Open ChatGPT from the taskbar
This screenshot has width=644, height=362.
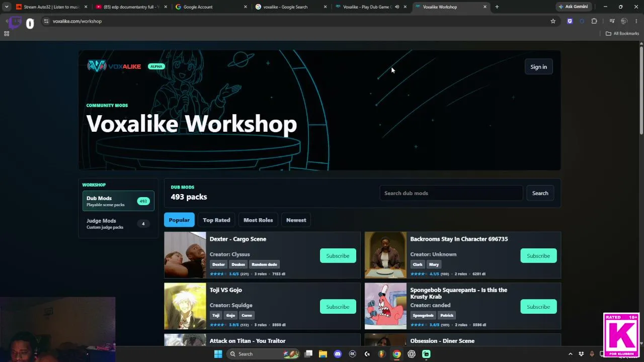coord(412,354)
